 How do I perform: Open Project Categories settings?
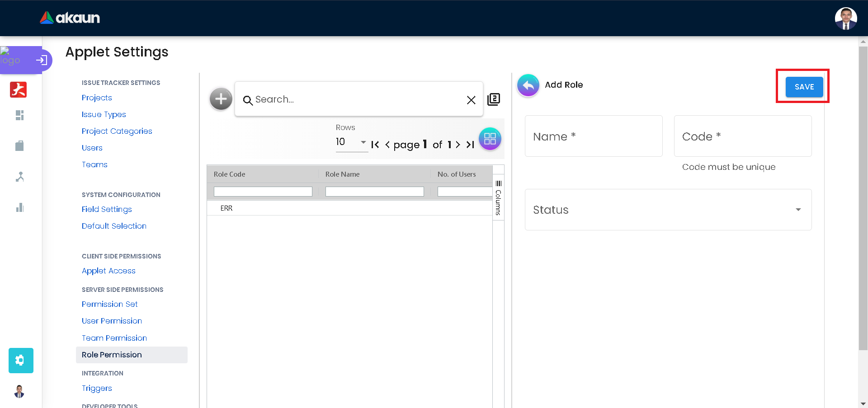117,131
